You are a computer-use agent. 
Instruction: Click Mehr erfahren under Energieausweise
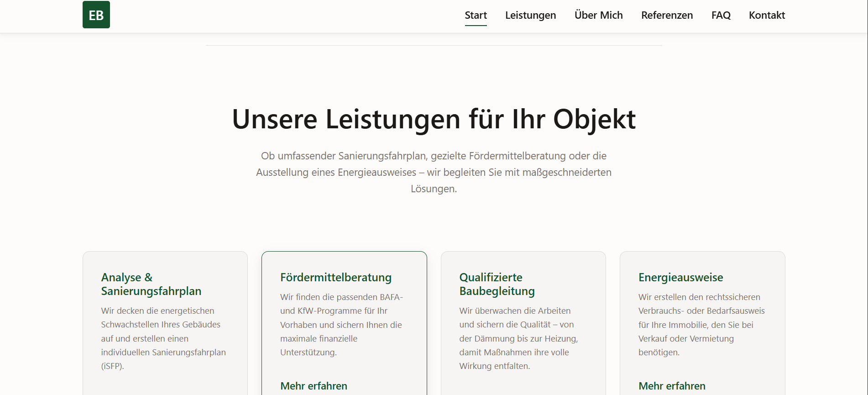click(x=672, y=386)
